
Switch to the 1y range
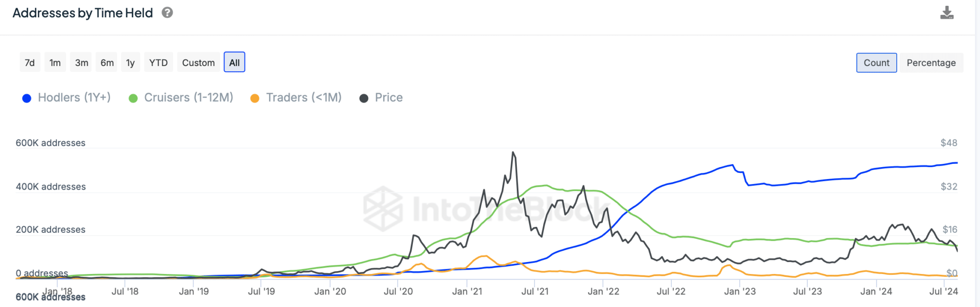coord(130,63)
